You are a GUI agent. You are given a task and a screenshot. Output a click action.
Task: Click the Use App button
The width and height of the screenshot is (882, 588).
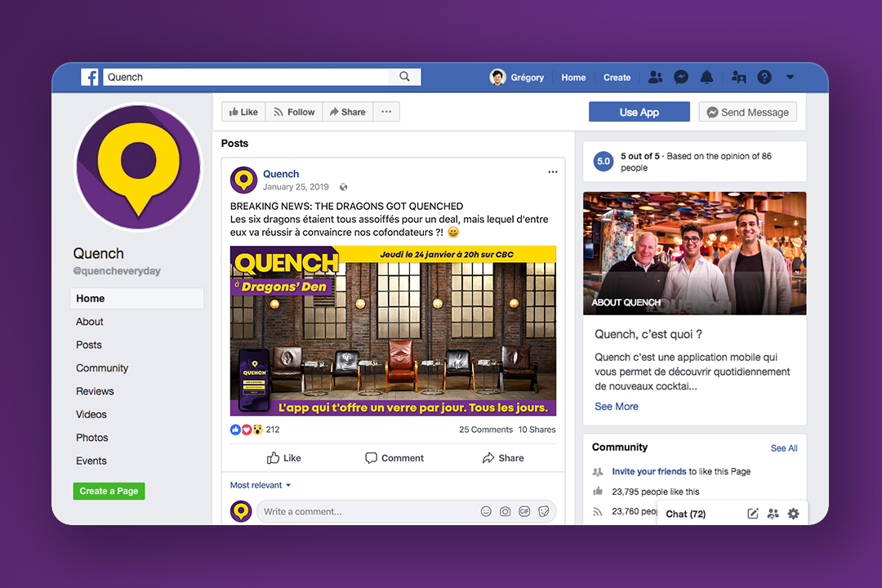[x=639, y=112]
